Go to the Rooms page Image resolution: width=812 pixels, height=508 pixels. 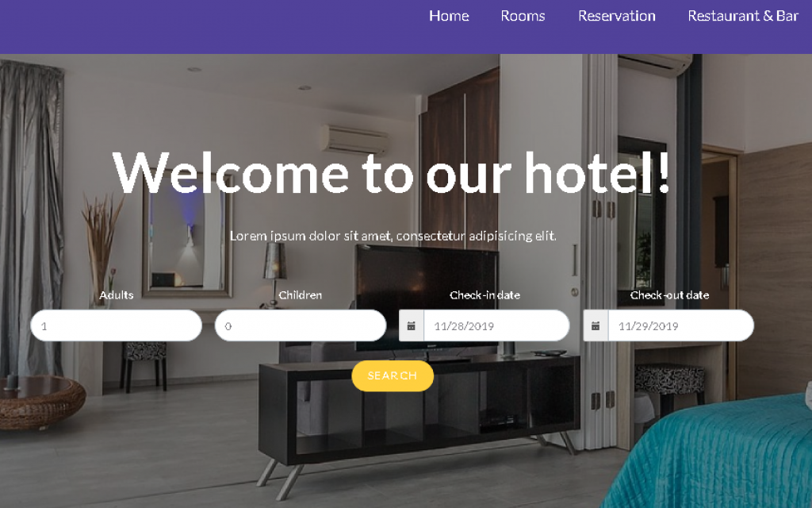523,16
